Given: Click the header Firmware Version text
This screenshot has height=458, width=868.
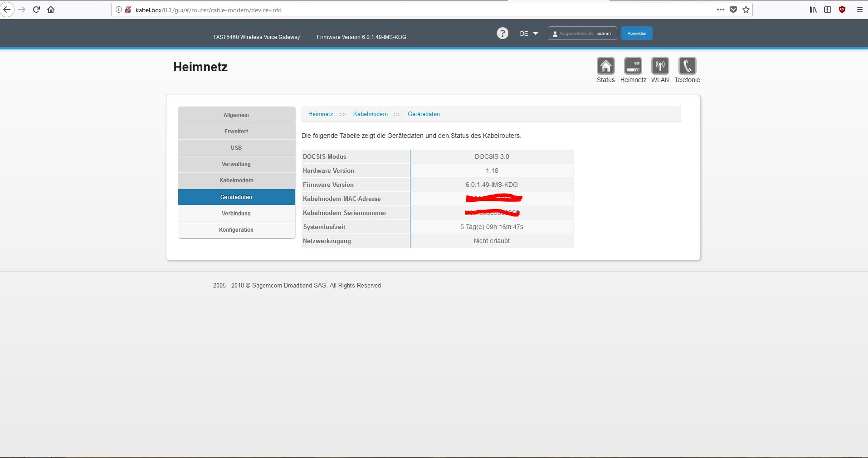Looking at the screenshot, I should click(361, 37).
